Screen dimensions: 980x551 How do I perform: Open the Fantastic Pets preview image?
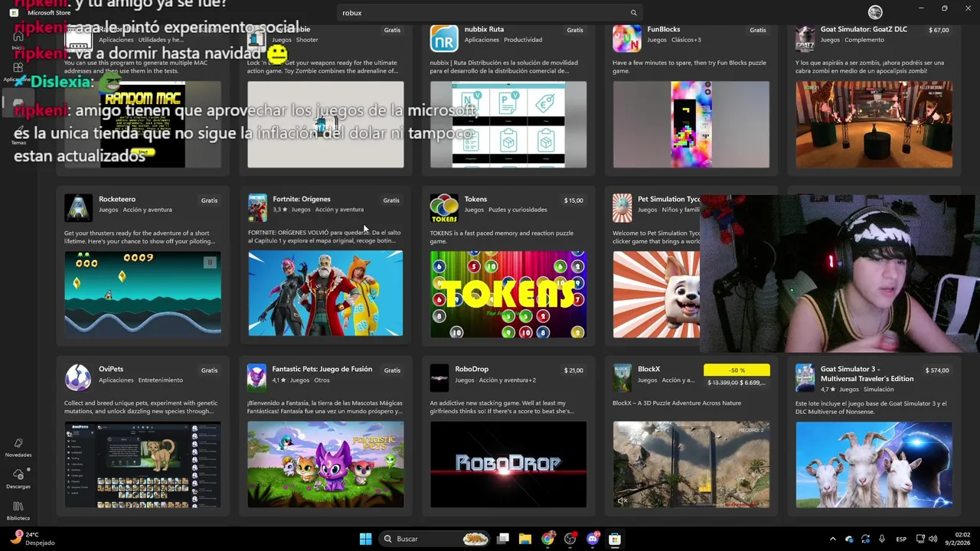pos(325,465)
